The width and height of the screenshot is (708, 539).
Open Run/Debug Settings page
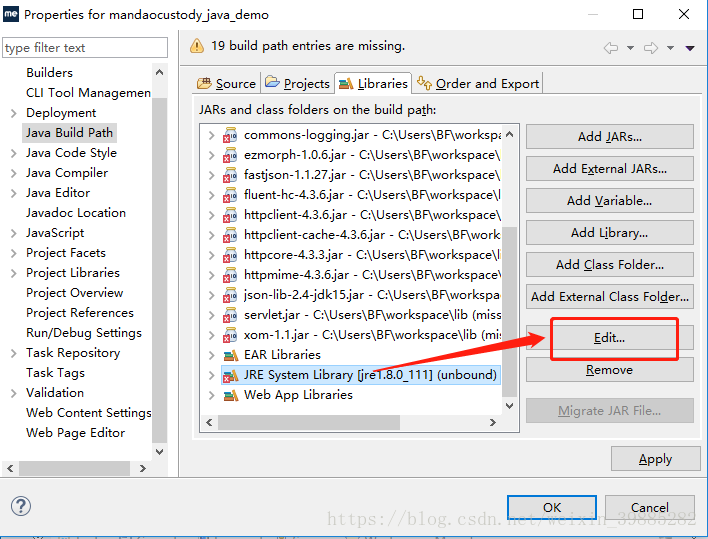pos(84,333)
